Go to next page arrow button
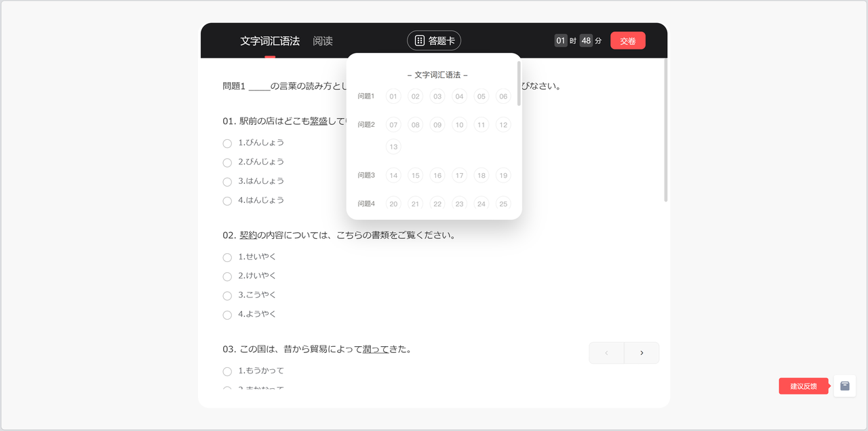Screen dimensions: 868x431 tap(642, 353)
